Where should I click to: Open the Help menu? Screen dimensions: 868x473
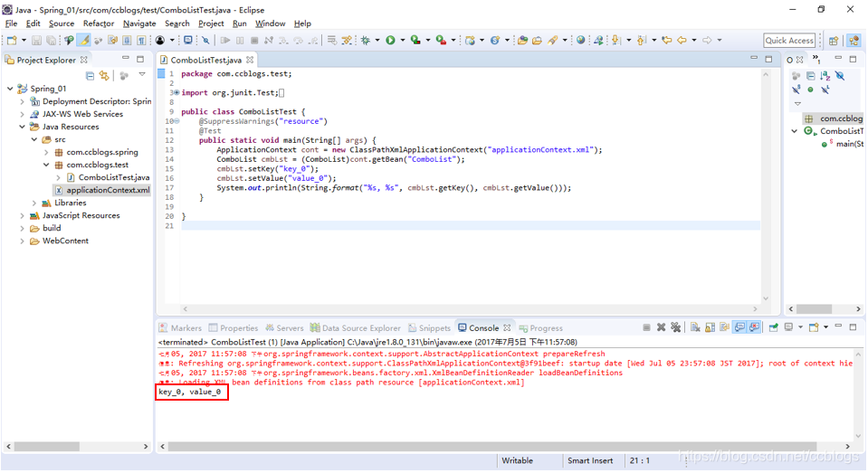[x=302, y=24]
